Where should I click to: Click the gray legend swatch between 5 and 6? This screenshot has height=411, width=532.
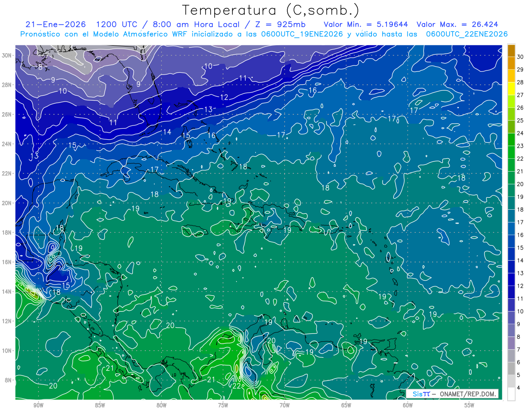[511, 368]
